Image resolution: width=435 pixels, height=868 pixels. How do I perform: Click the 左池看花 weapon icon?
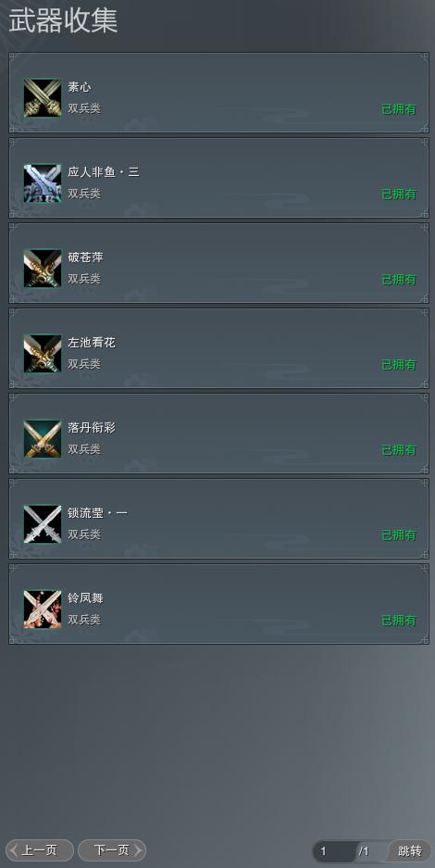click(x=43, y=354)
